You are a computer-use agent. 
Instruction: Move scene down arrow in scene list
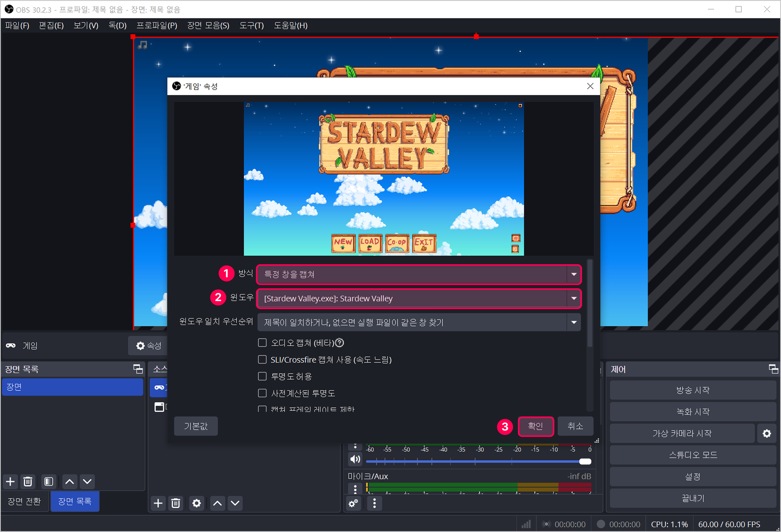87,482
